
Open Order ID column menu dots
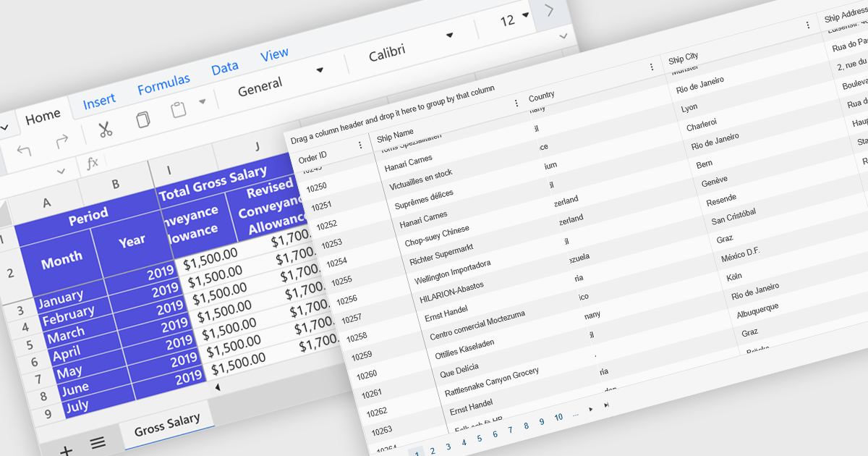click(x=360, y=145)
